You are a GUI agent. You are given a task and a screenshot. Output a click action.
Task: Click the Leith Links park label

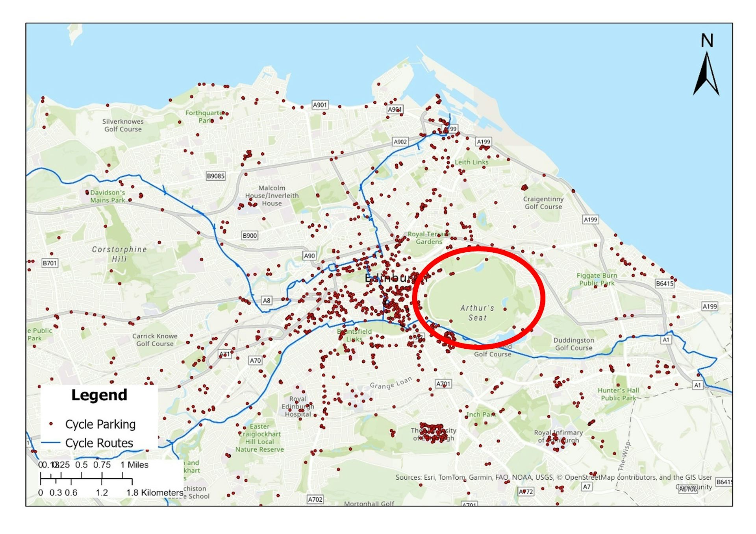coord(471,162)
